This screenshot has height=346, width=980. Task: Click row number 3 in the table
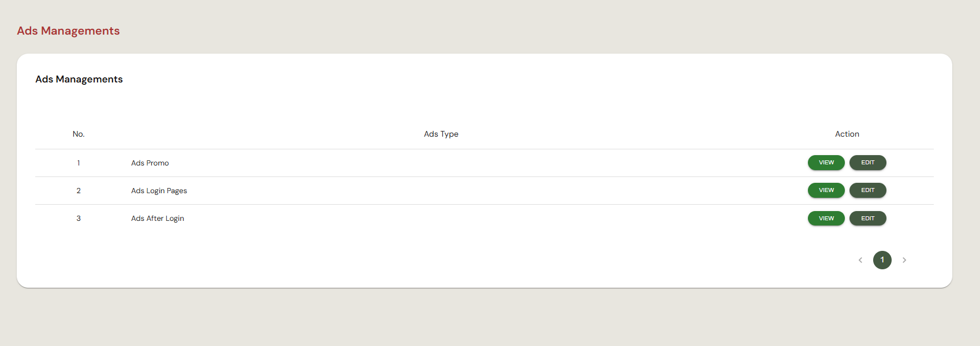click(x=79, y=219)
